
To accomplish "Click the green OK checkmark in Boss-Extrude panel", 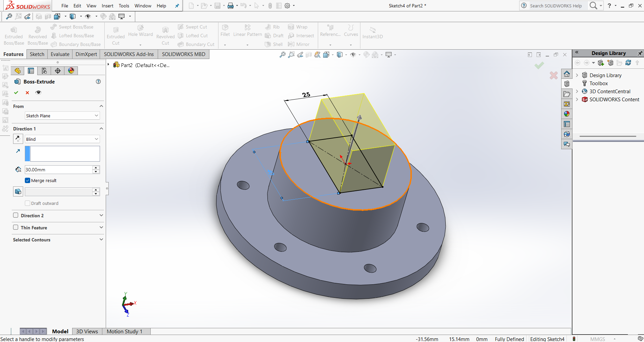I will (16, 93).
